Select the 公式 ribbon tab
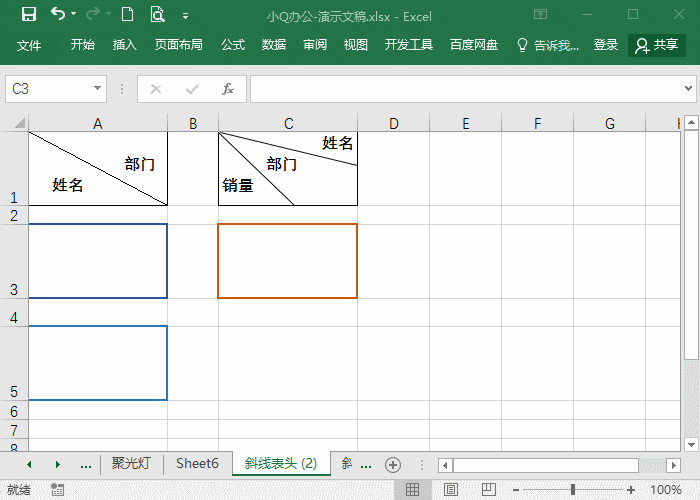The width and height of the screenshot is (700, 500). (x=233, y=45)
